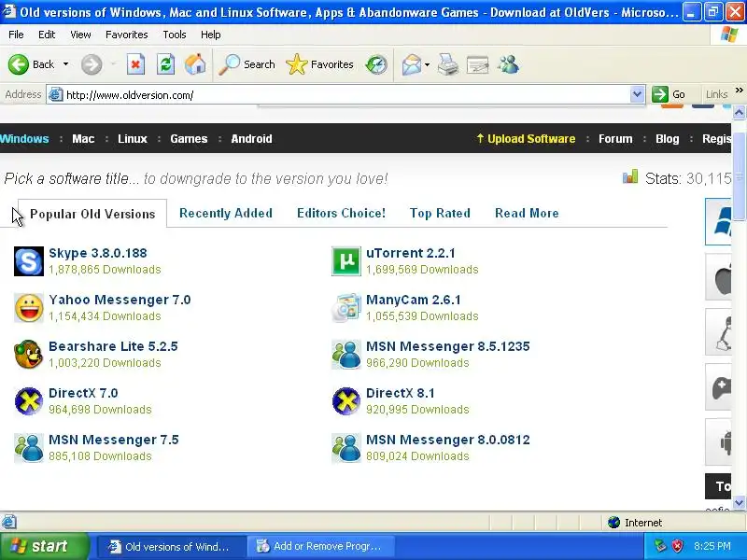Go to the Home page icon
Image resolution: width=747 pixels, height=560 pixels.
click(195, 64)
